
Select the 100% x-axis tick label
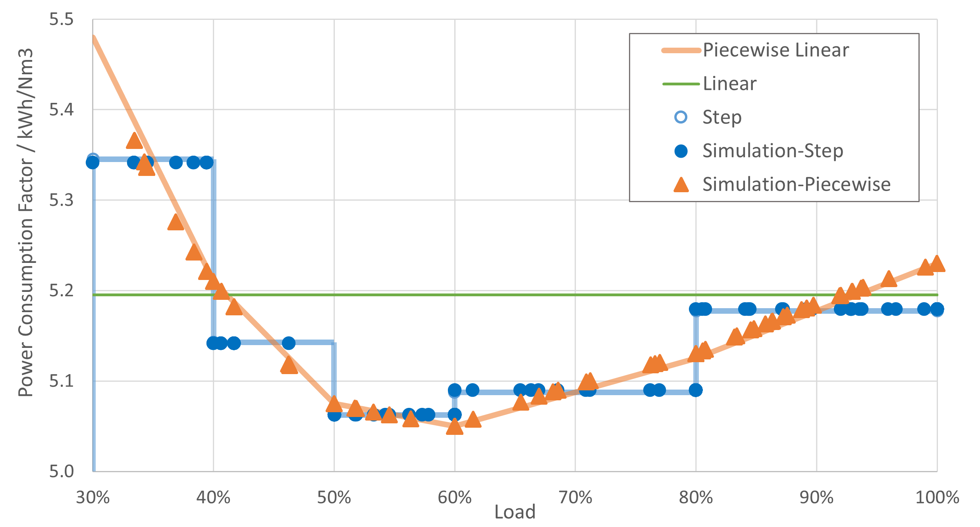click(937, 498)
